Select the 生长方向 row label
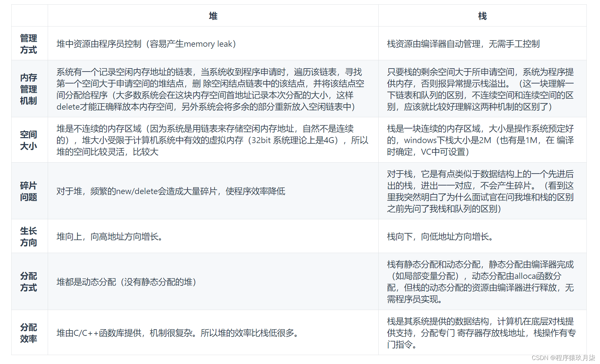Image resolution: width=600 pixels, height=364 pixels. (29, 236)
